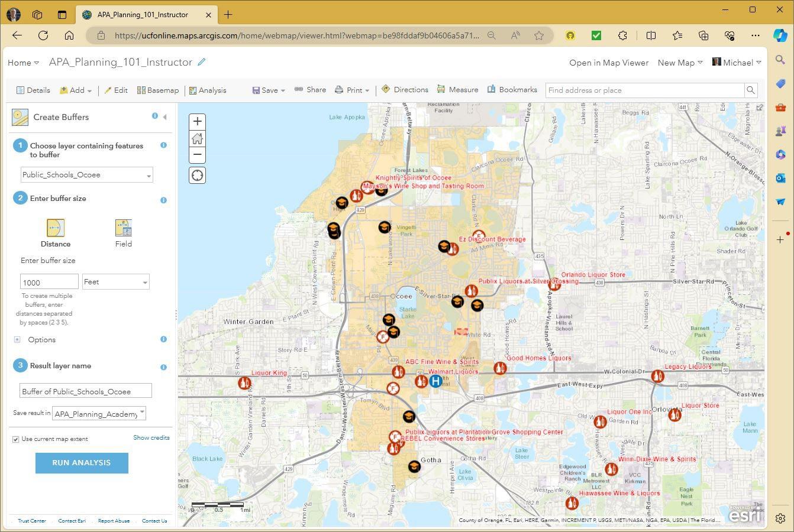The image size is (794, 532).
Task: Show info for enter buffer size step
Action: click(x=163, y=200)
